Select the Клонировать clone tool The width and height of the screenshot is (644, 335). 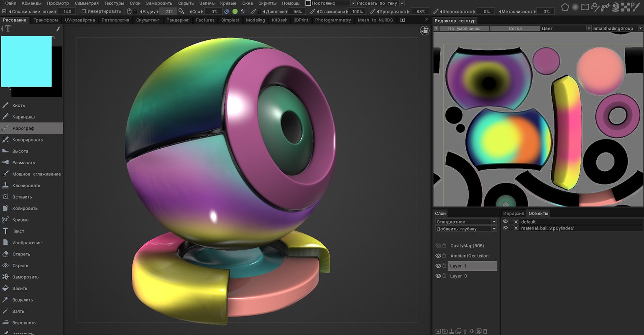26,186
